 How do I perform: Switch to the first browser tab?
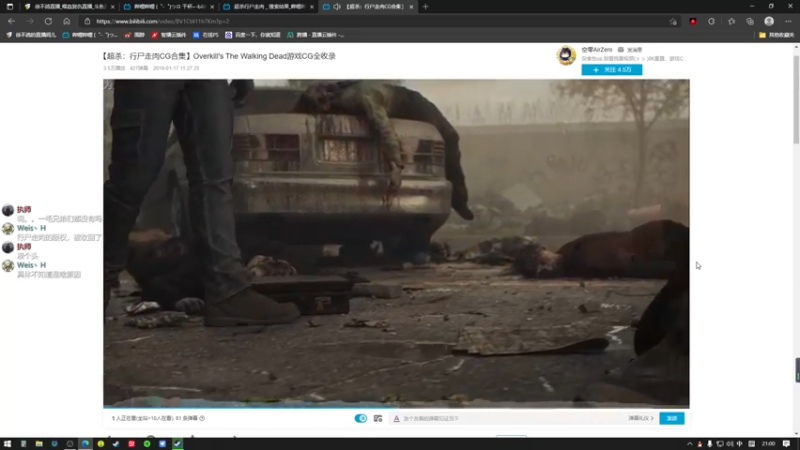[67, 7]
